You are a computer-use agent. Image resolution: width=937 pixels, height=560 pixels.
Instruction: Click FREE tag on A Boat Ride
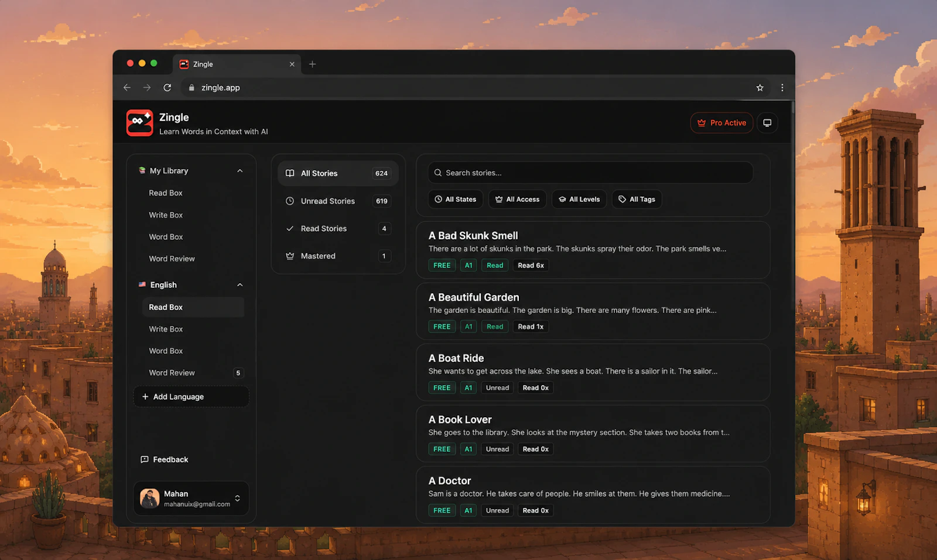point(442,388)
